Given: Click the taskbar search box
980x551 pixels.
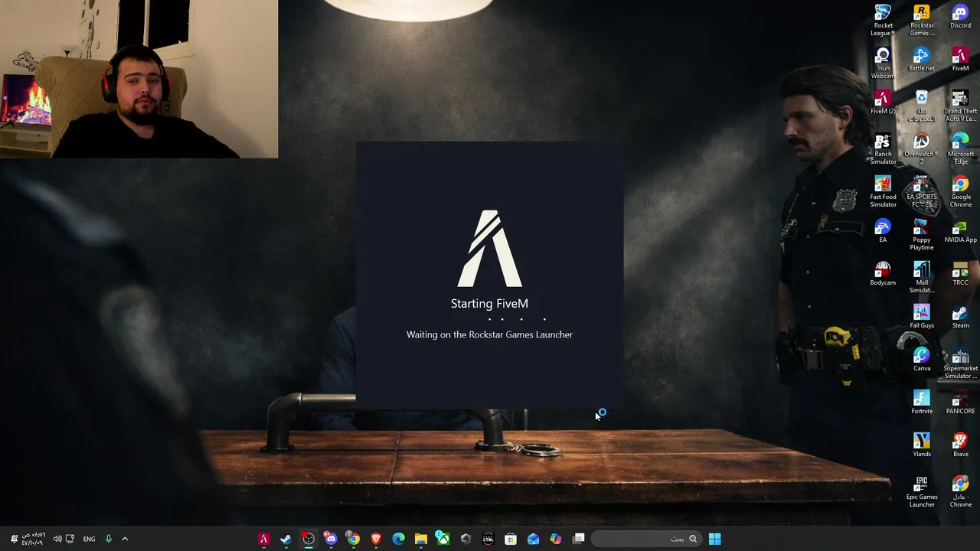Looking at the screenshot, I should pos(646,539).
